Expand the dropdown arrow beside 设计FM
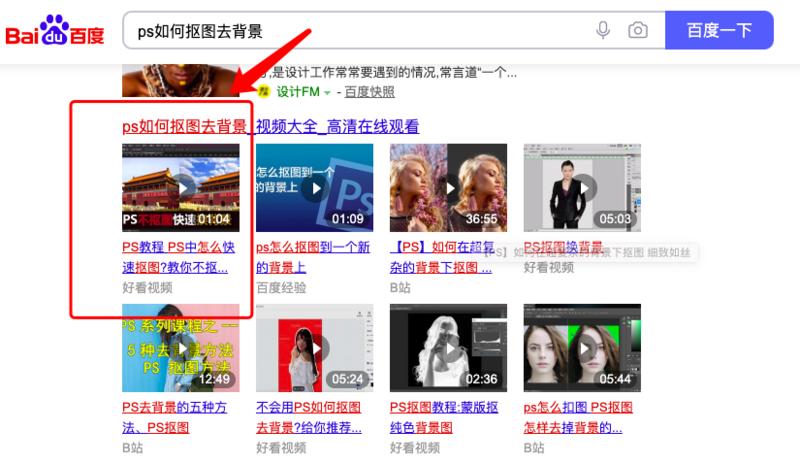The height and width of the screenshot is (463, 800). tap(327, 93)
